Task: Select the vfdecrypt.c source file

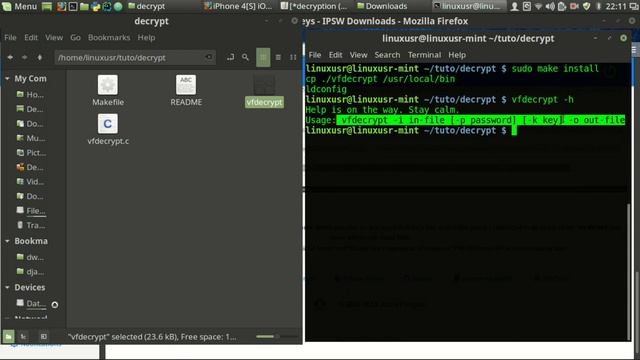Action: (x=108, y=129)
